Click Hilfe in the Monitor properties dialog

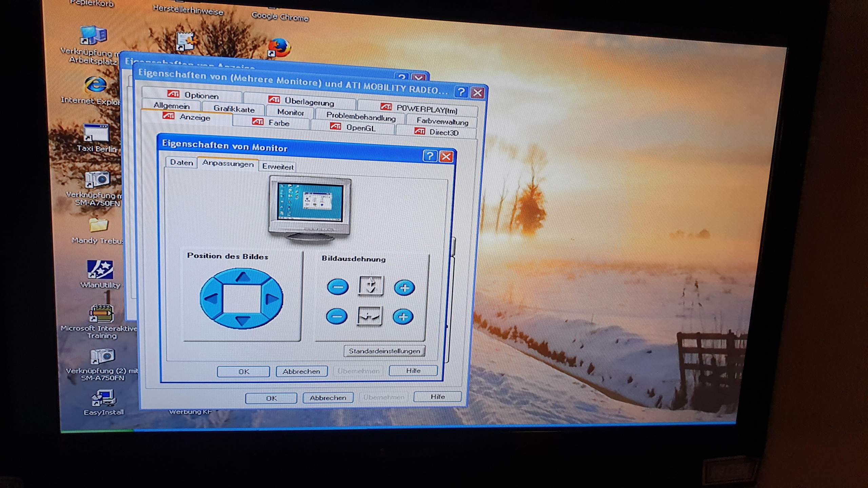(413, 370)
